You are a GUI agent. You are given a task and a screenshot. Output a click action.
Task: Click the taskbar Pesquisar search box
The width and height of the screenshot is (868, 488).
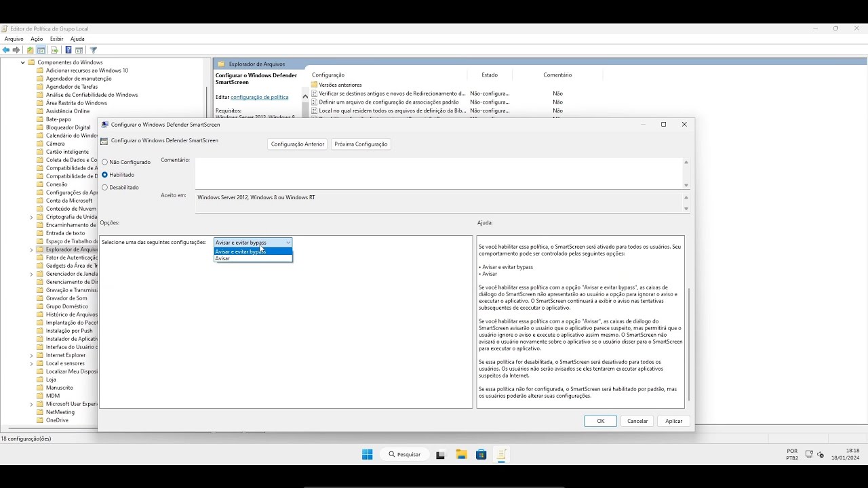pyautogui.click(x=405, y=455)
